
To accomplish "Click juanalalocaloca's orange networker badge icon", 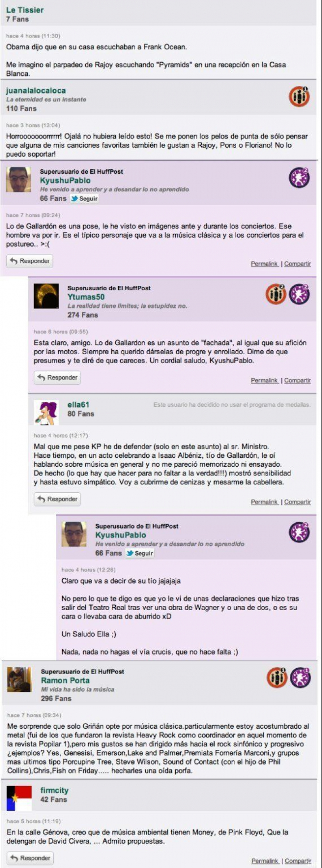I will 299,96.
